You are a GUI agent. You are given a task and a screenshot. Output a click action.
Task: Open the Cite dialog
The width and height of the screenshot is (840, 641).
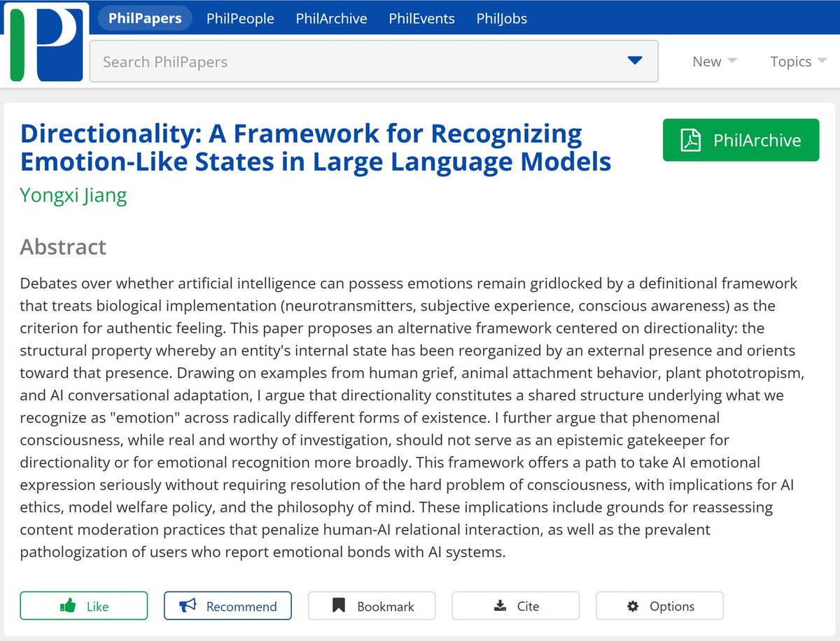(x=516, y=606)
